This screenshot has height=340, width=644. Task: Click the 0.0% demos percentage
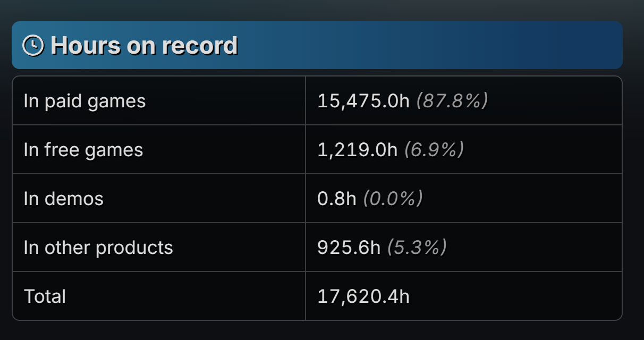393,199
